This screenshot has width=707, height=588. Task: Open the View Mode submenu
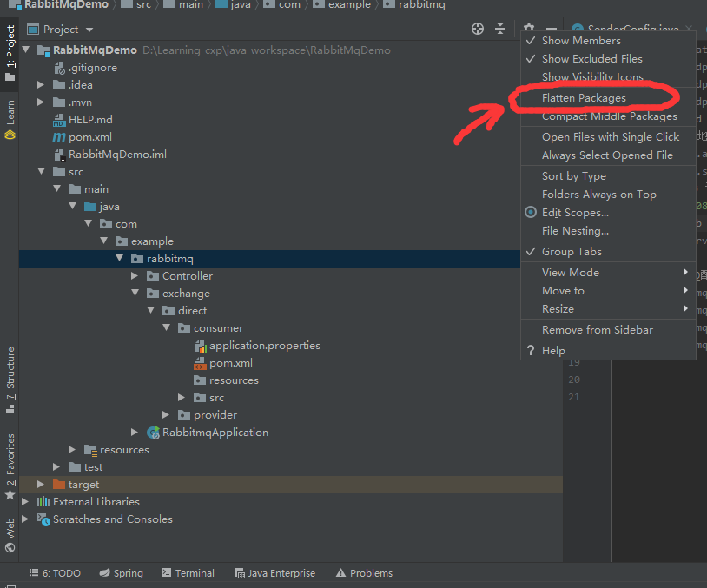click(608, 273)
